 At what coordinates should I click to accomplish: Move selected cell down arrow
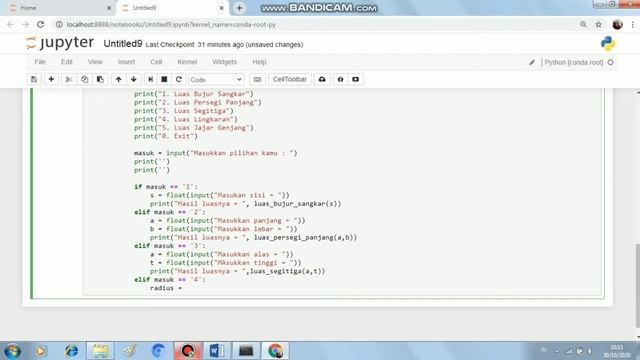click(x=133, y=79)
